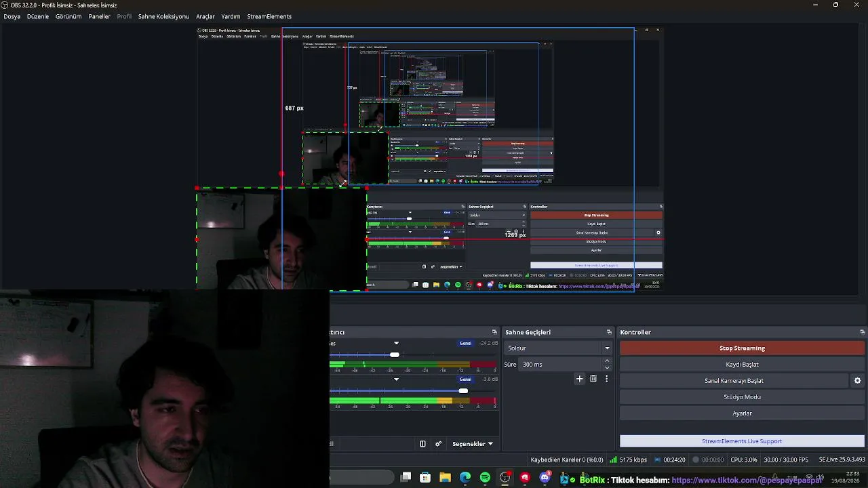The height and width of the screenshot is (488, 868).
Task: Open StreamElements Live Support
Action: 742,441
